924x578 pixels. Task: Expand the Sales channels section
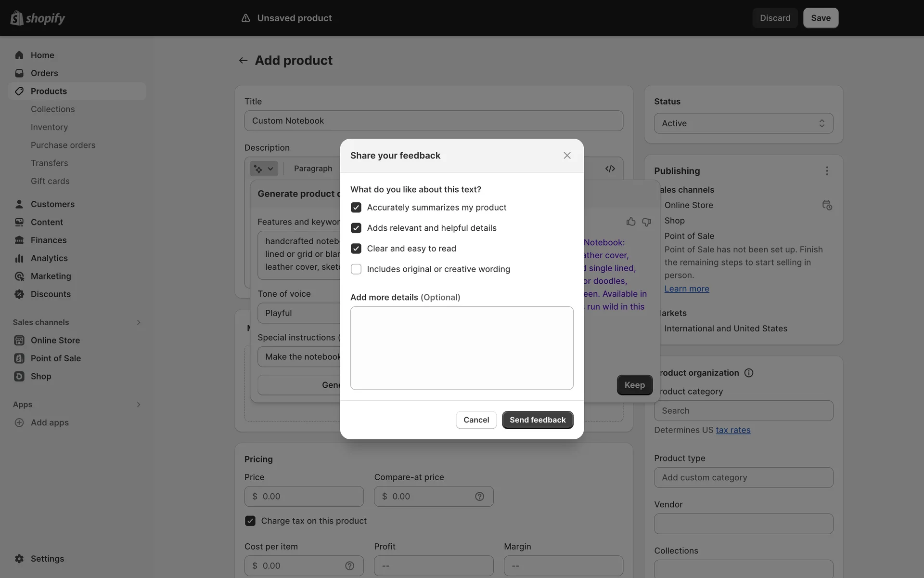pos(138,322)
